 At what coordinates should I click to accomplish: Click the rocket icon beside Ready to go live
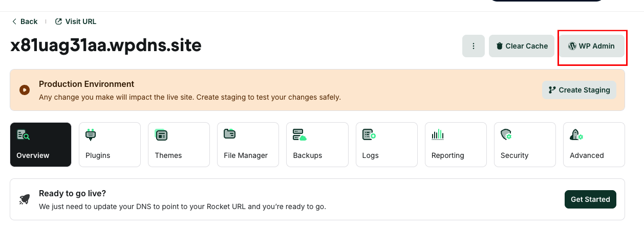25,199
